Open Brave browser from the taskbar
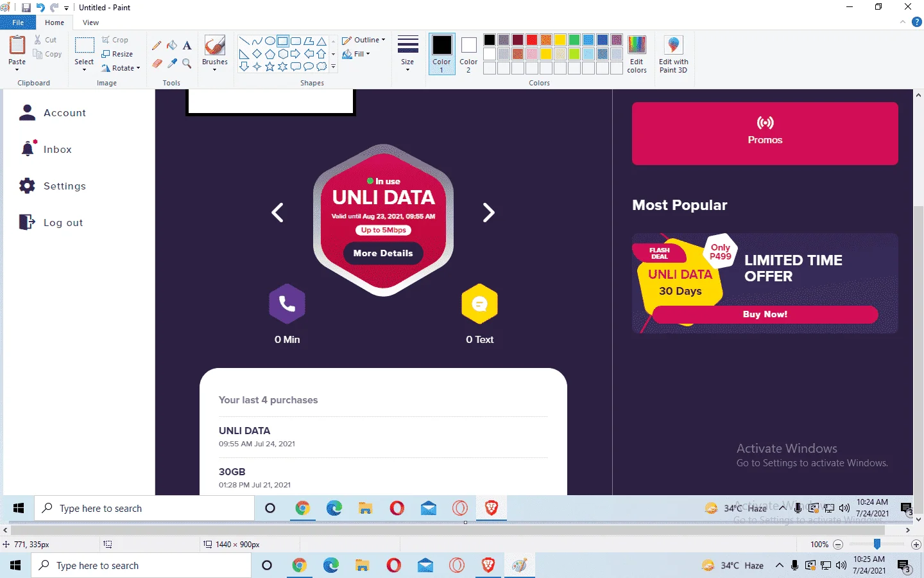The image size is (924, 578). (x=488, y=566)
